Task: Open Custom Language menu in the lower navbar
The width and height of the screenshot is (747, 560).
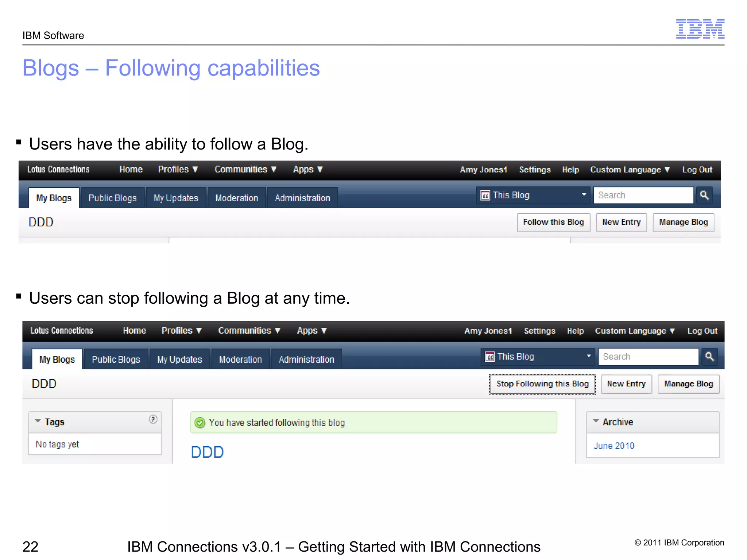Action: coord(635,331)
